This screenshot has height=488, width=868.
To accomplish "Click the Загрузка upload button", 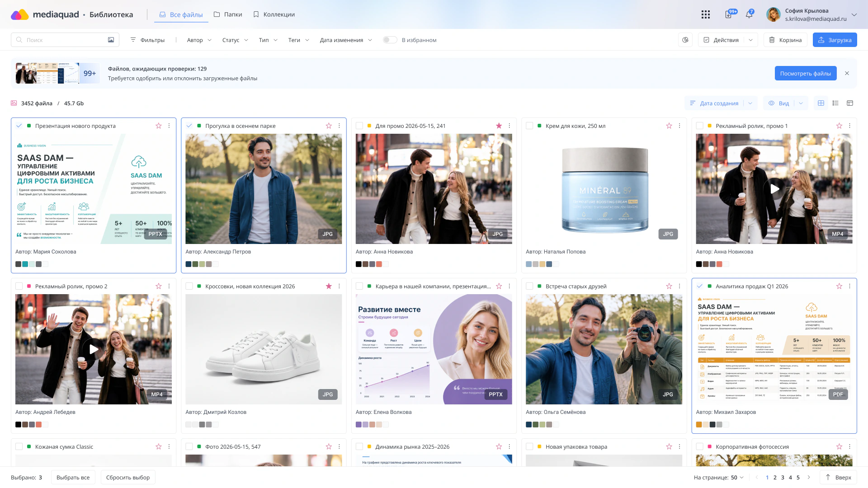I will [835, 40].
